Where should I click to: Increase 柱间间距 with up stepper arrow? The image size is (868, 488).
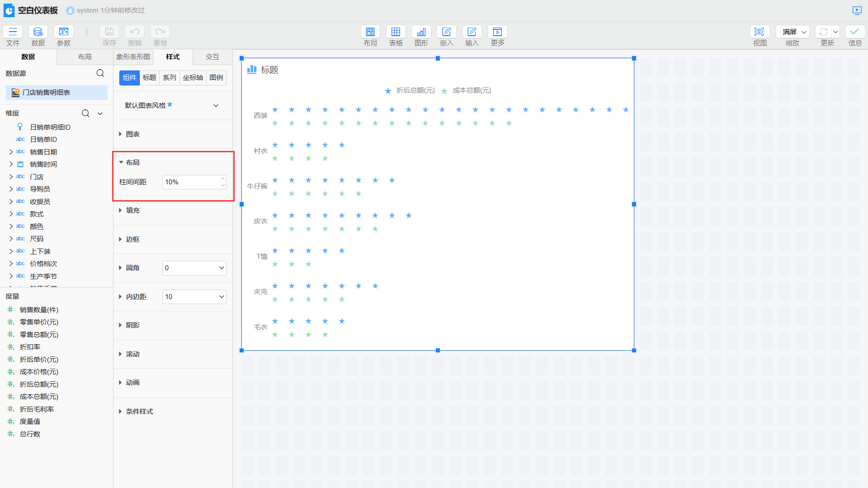click(x=223, y=179)
